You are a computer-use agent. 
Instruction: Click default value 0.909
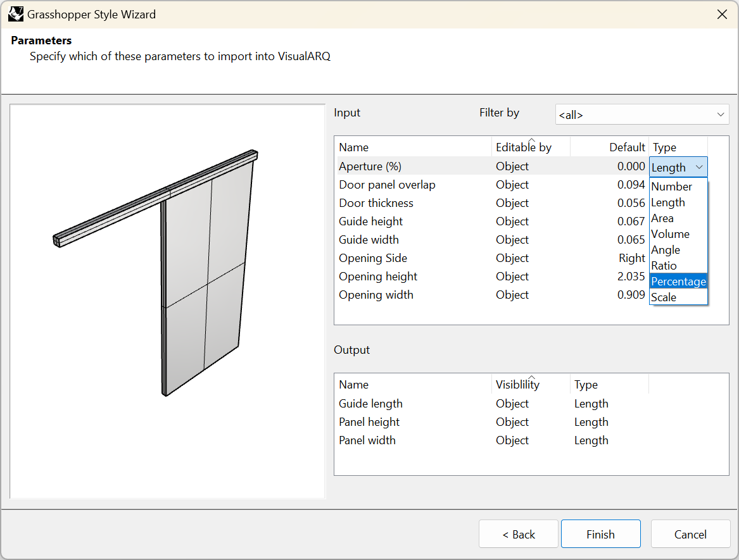[631, 295]
